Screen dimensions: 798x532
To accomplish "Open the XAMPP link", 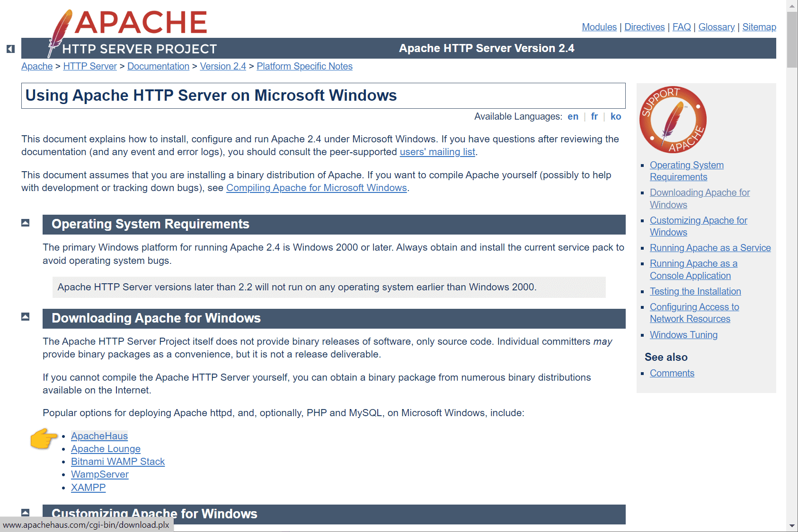I will coord(88,488).
